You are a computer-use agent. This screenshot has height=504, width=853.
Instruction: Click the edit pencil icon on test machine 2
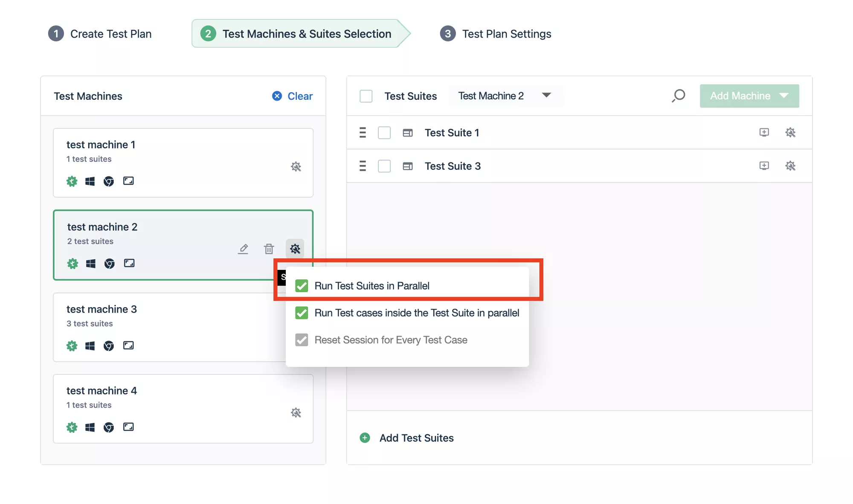point(243,249)
